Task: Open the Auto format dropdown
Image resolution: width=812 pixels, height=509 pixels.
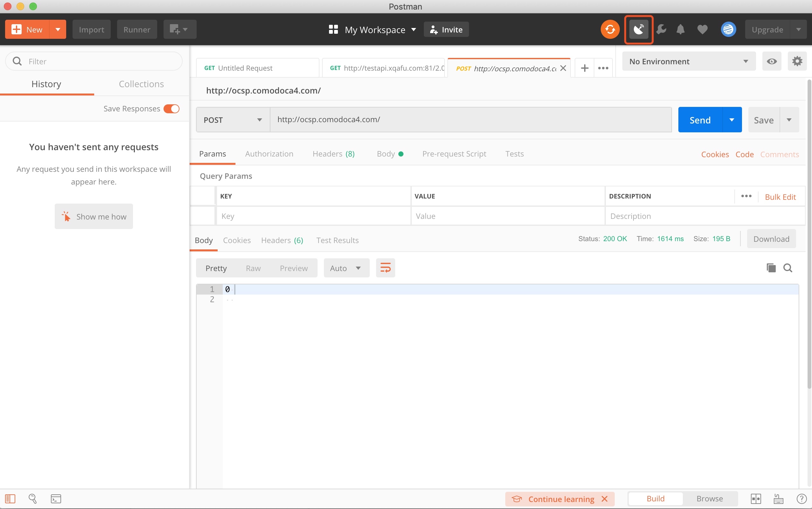Action: (x=346, y=268)
